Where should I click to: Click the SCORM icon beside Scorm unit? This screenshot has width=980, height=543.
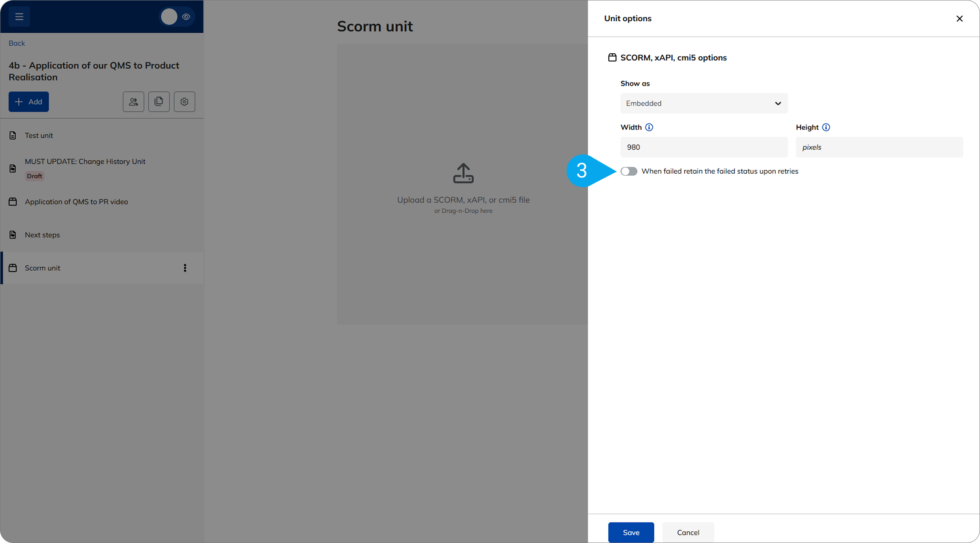tap(13, 268)
